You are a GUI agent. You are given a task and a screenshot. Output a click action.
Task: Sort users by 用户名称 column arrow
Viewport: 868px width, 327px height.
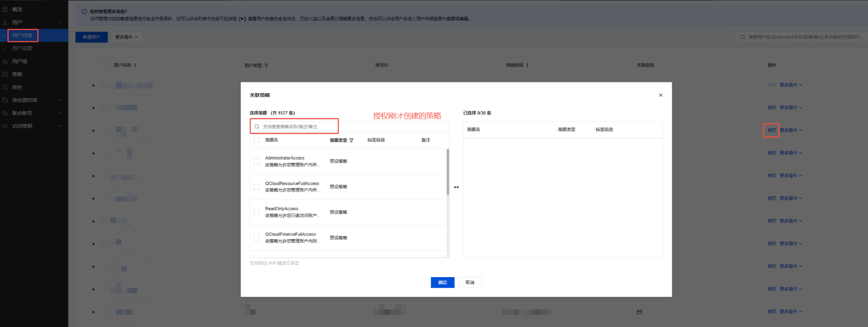(135, 65)
